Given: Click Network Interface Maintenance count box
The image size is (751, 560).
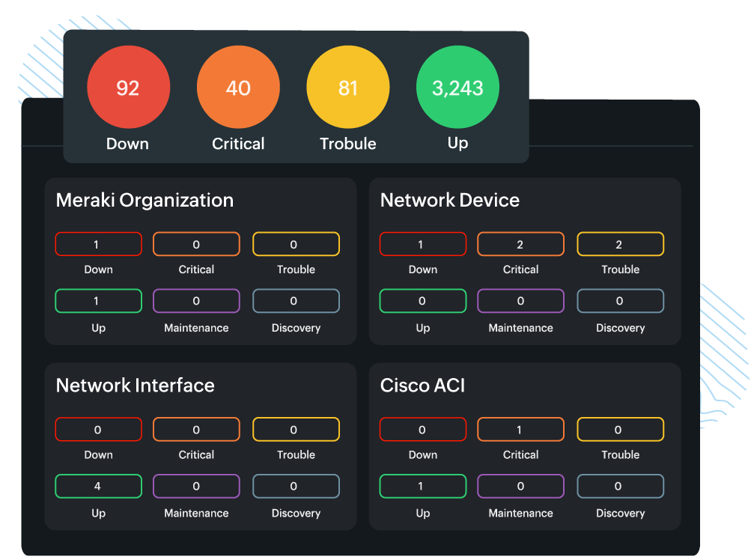Looking at the screenshot, I should (196, 487).
